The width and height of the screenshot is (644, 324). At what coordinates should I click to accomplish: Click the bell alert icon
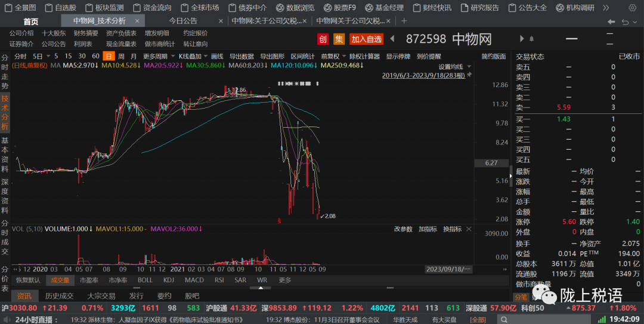click(x=531, y=39)
